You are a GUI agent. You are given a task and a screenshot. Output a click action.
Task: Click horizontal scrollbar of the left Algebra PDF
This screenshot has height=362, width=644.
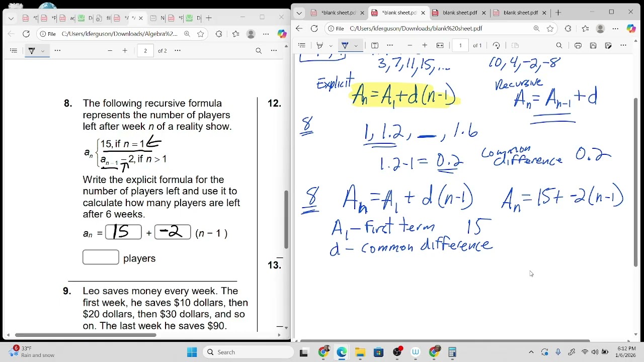tap(86, 335)
